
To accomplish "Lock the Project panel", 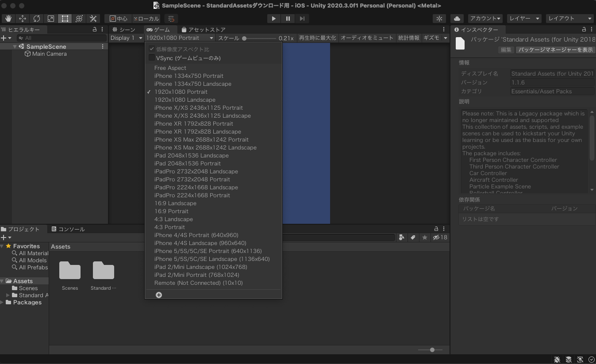I will (436, 229).
